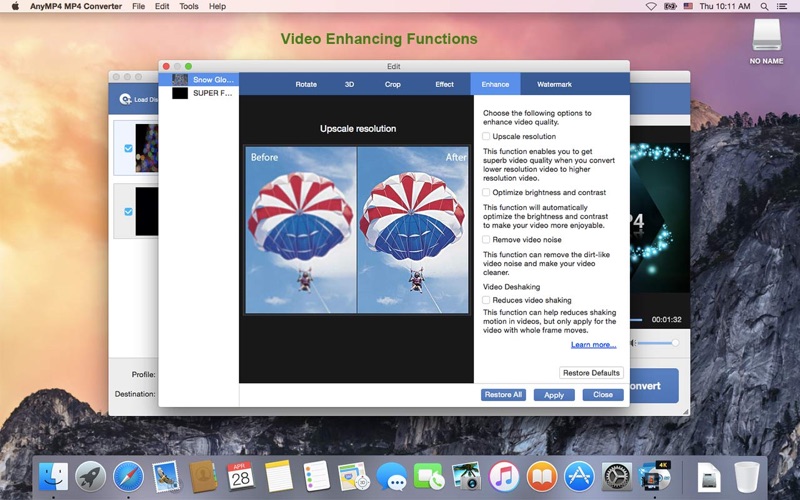Open the Messages dock icon
The height and width of the screenshot is (500, 800).
[391, 478]
